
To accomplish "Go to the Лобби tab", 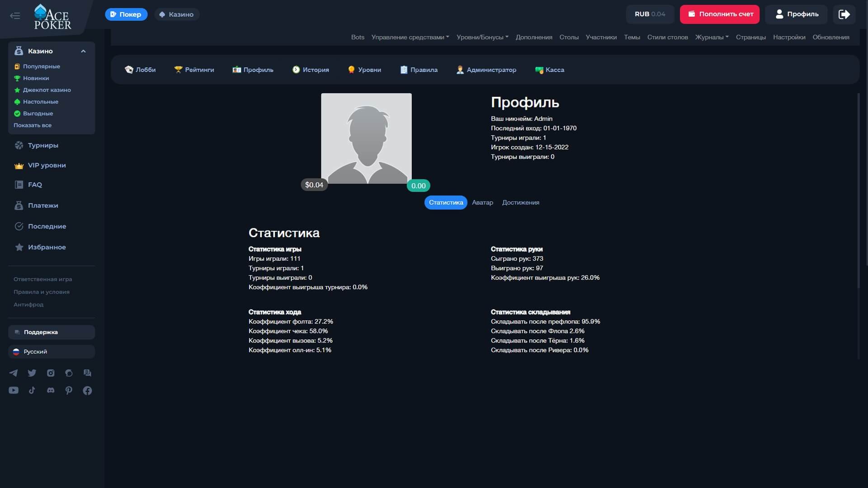I will click(140, 70).
